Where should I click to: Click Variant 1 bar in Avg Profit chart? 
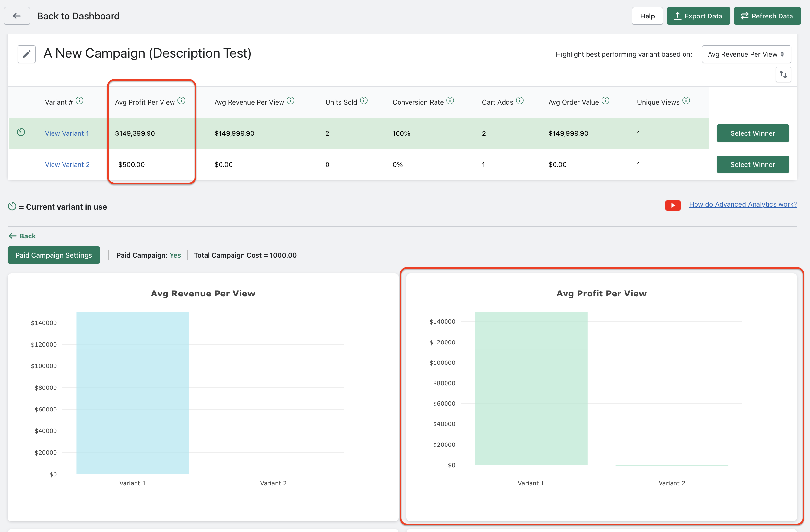[x=530, y=388]
